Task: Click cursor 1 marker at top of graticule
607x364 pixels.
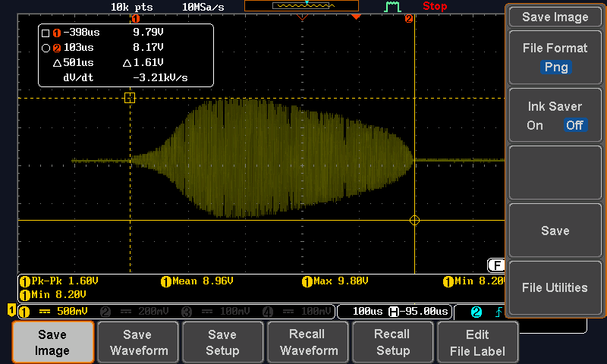Action: tap(136, 18)
